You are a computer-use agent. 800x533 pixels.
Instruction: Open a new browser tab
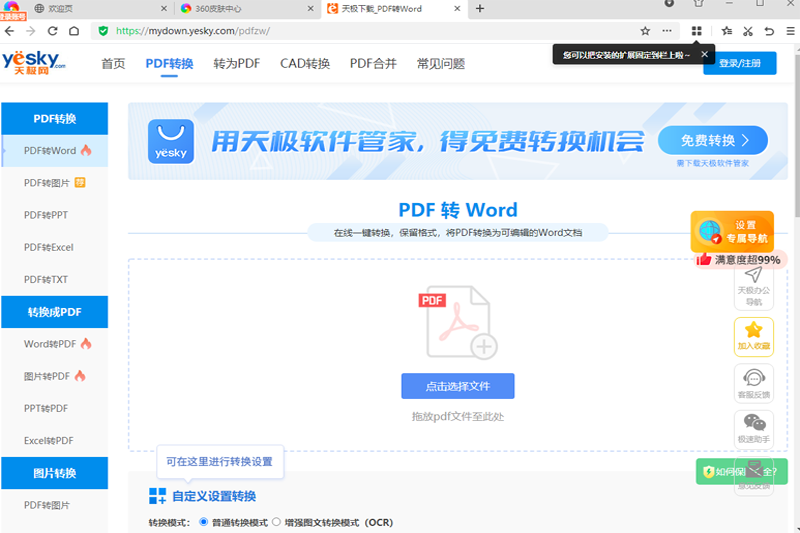point(480,8)
